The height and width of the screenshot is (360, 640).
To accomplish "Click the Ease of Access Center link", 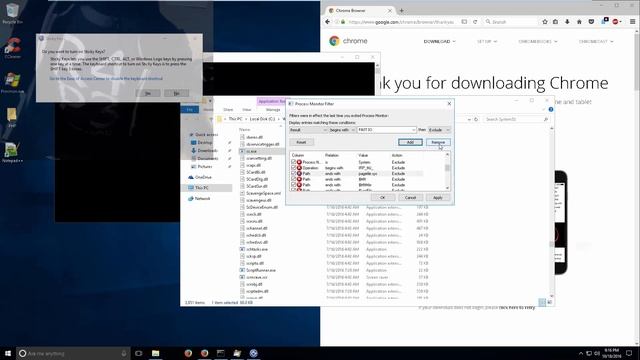I will click(106, 78).
